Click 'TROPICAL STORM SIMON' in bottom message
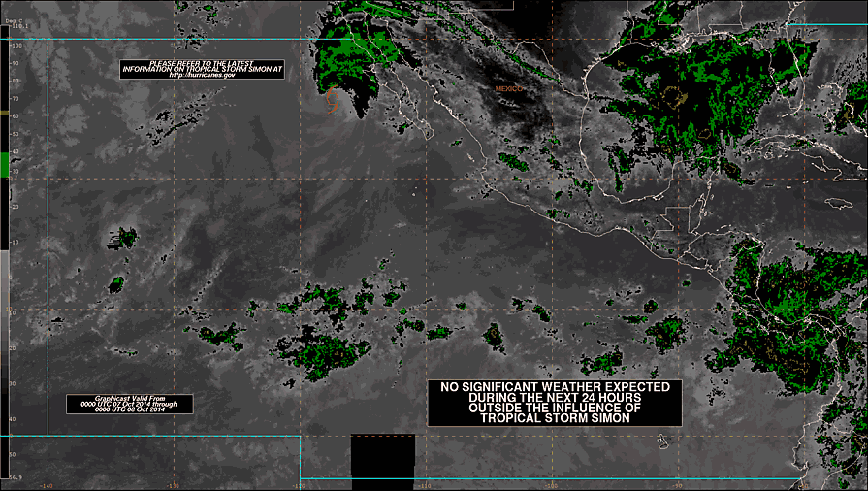This screenshot has height=491, width=868. pos(555,418)
